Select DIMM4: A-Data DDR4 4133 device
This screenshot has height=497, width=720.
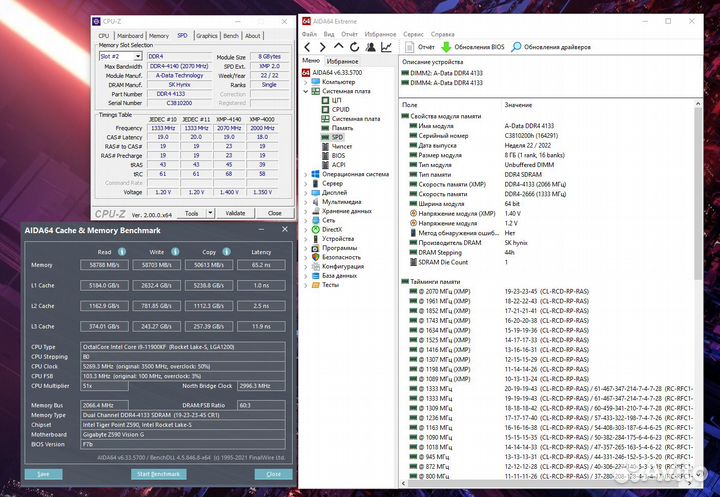point(442,83)
